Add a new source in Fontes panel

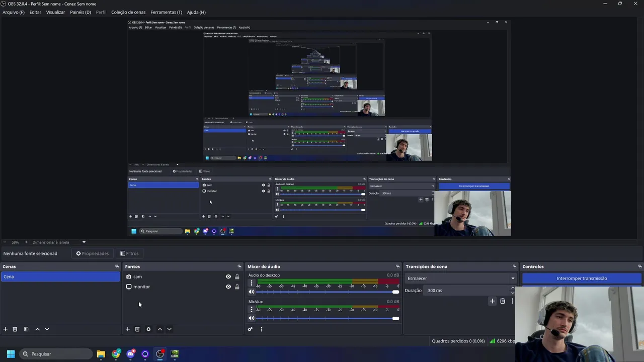pyautogui.click(x=128, y=329)
